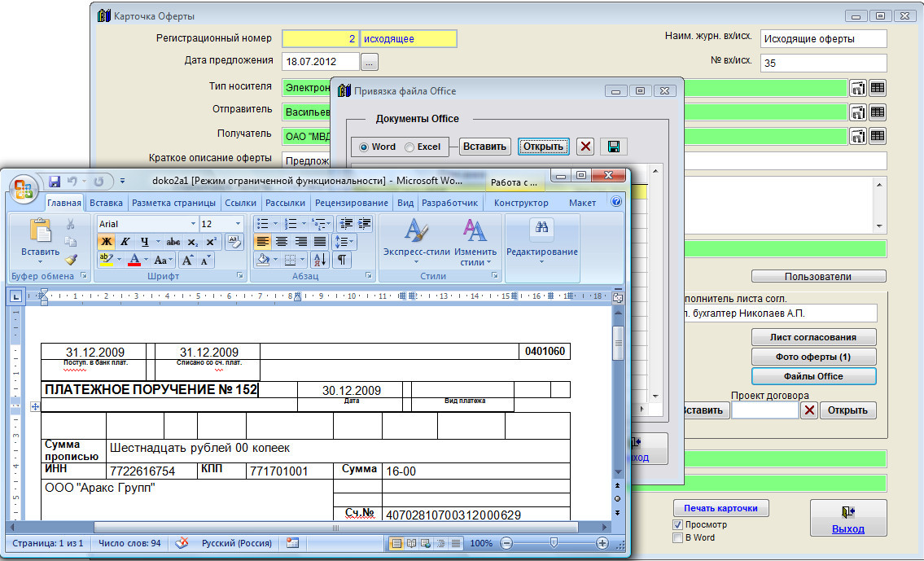This screenshot has height=561, width=924.
Task: Click the Лист согласования button
Action: tap(813, 337)
